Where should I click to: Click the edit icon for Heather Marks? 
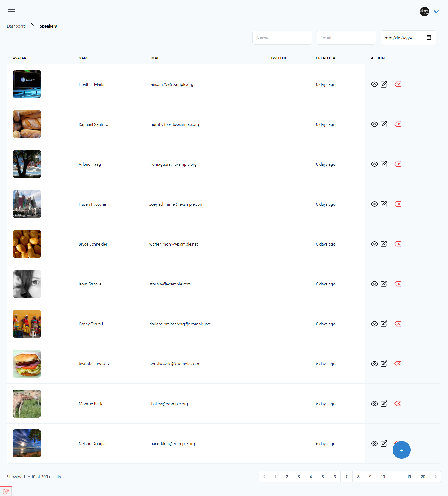(384, 84)
